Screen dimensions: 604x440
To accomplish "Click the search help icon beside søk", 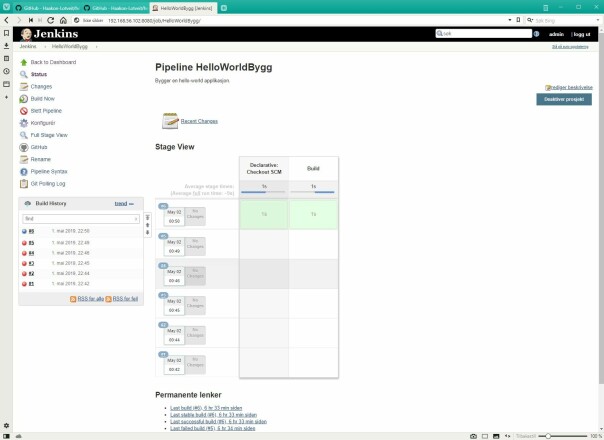I will 536,34.
